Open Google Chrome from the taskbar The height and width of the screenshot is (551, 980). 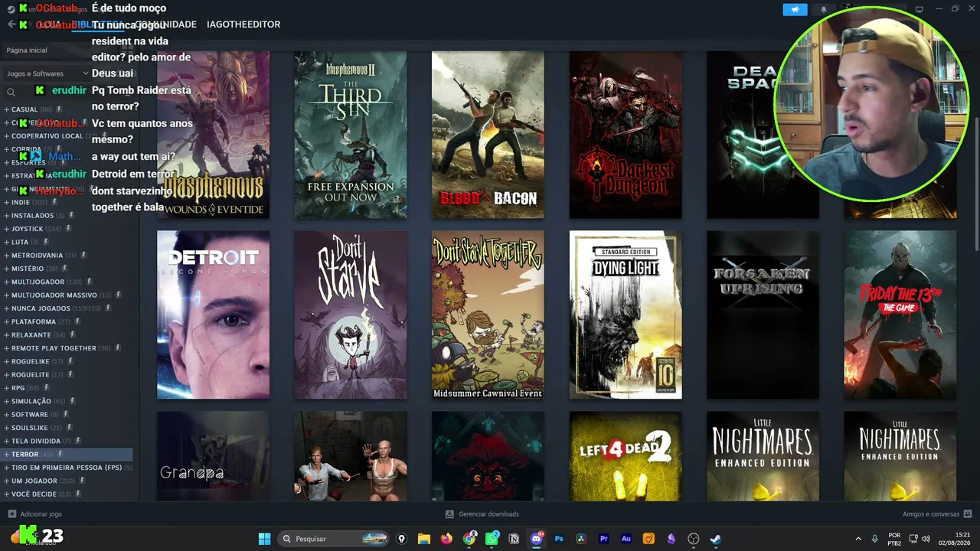pos(469,539)
